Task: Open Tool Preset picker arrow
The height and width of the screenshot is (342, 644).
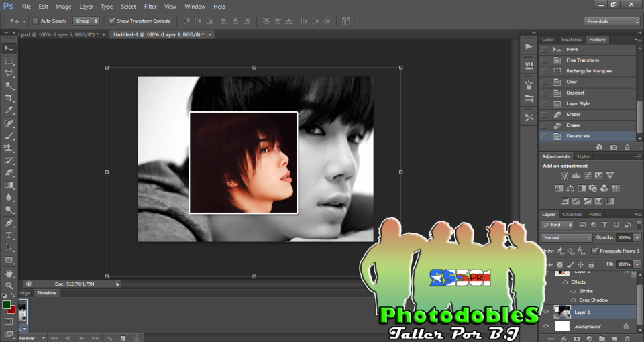Action: pos(24,21)
